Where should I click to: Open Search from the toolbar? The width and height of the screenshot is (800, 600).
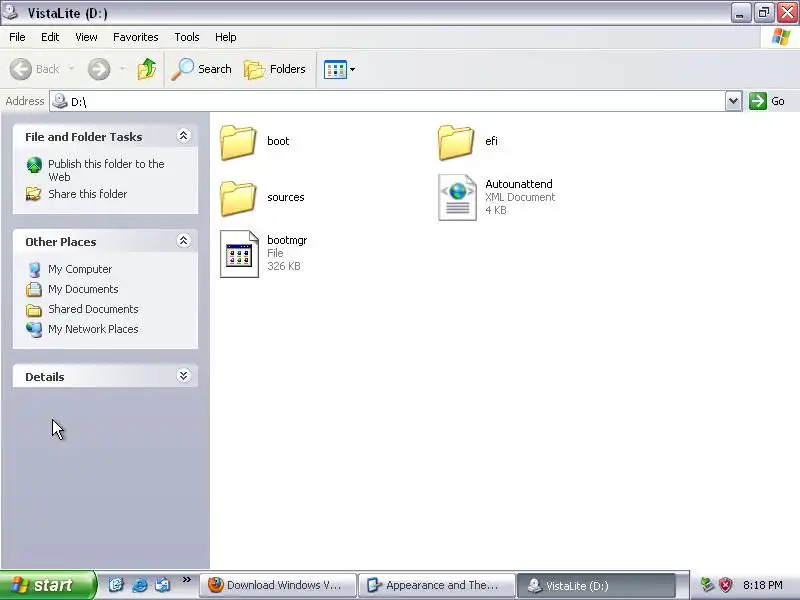pyautogui.click(x=201, y=69)
